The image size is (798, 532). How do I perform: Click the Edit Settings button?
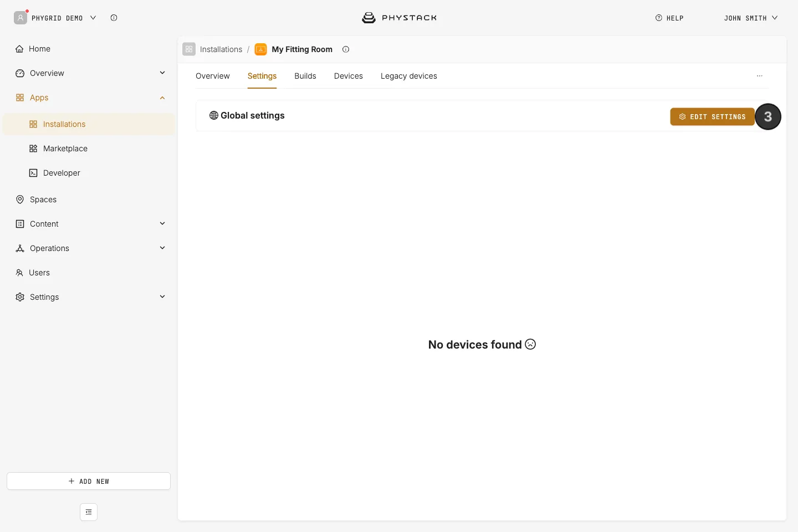pos(712,116)
